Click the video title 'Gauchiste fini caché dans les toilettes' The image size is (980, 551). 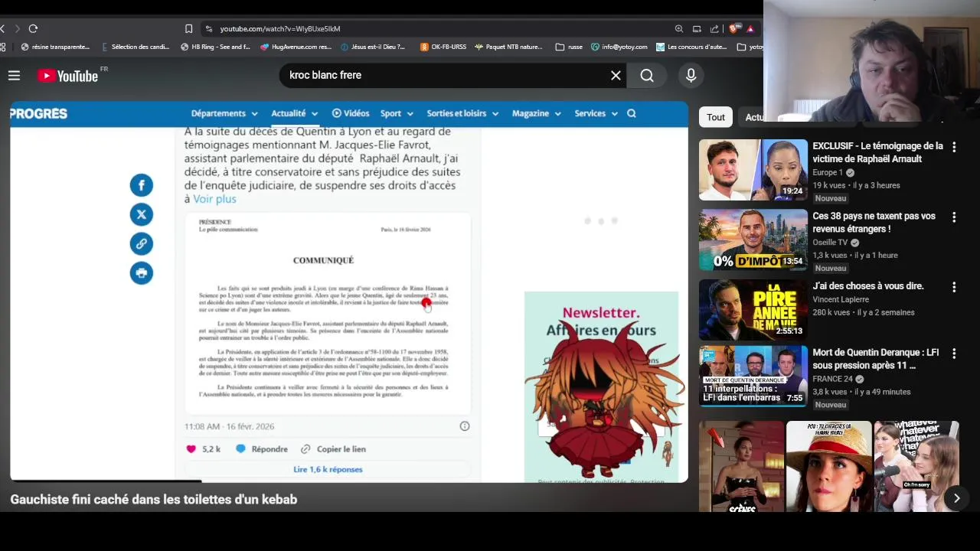click(153, 500)
